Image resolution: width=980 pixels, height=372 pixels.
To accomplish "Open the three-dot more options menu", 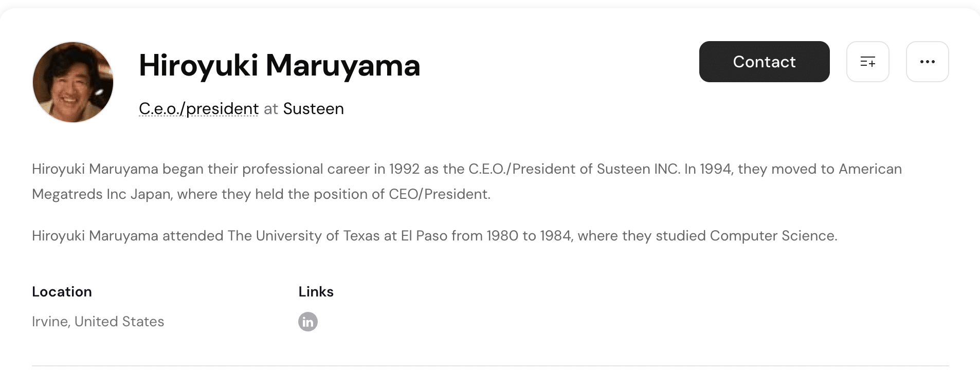I will [927, 62].
